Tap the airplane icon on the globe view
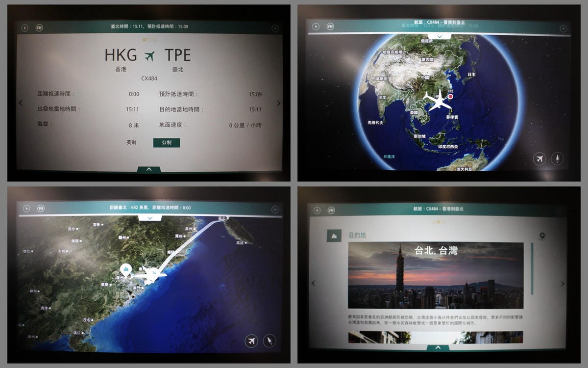The image size is (588, 368). pos(539,158)
